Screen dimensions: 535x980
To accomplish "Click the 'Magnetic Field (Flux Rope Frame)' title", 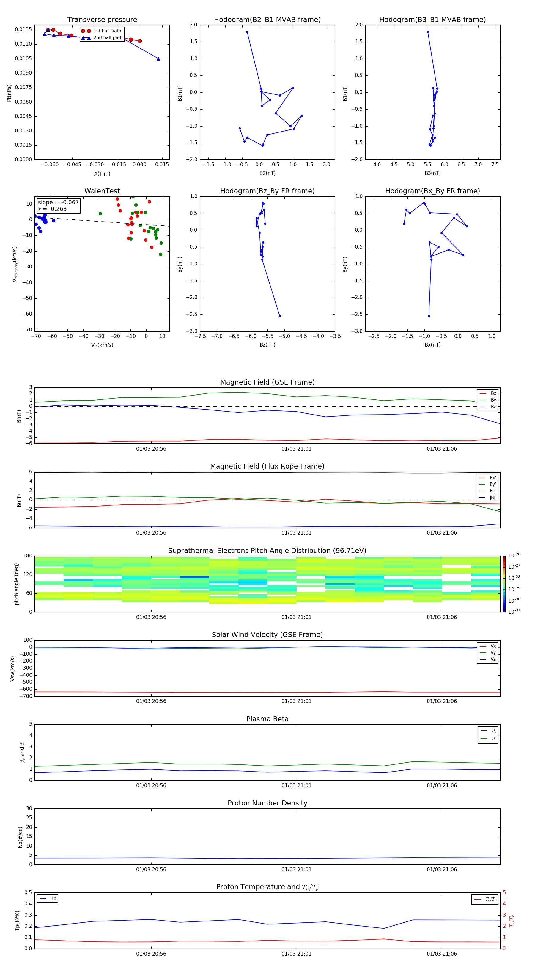I will click(267, 467).
